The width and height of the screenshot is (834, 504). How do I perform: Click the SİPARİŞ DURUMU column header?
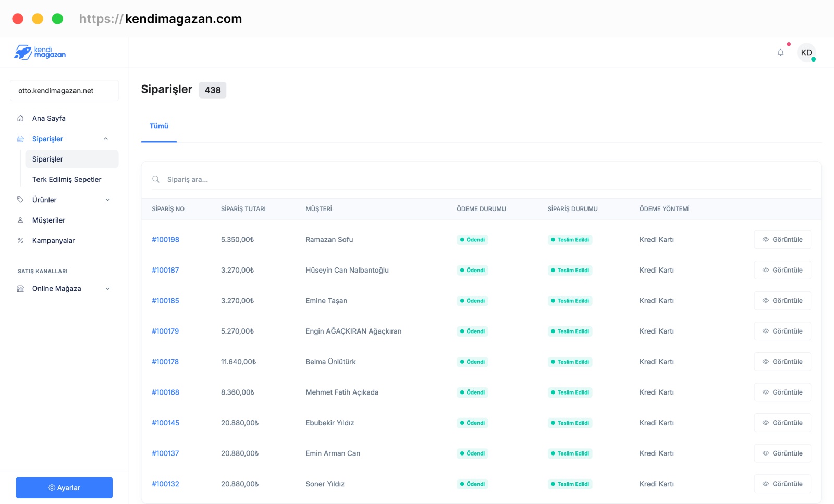click(x=572, y=209)
